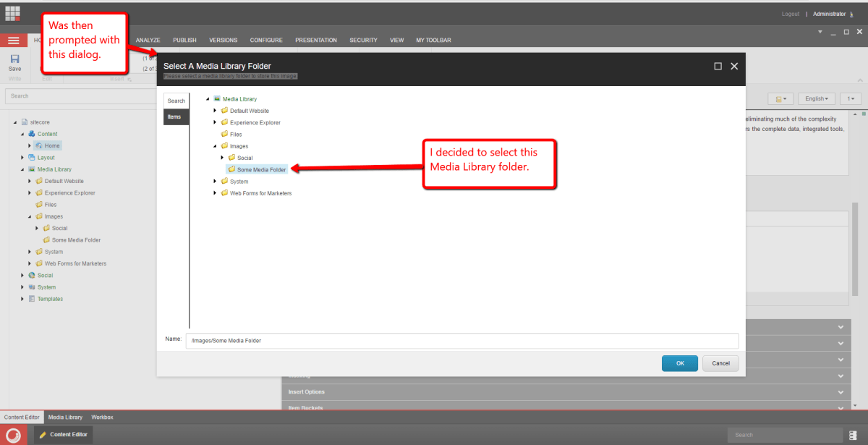Click the database icon at bottom right
Screen dimensions: 868x445
click(x=854, y=435)
